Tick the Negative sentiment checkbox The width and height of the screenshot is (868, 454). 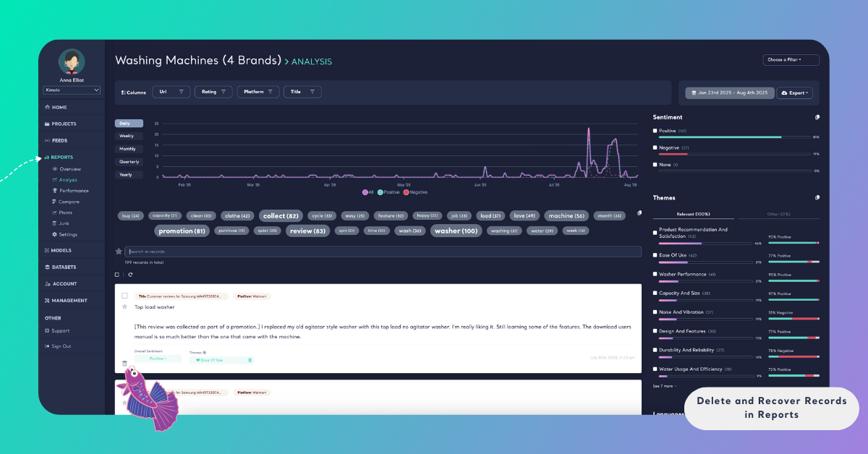[x=655, y=147]
